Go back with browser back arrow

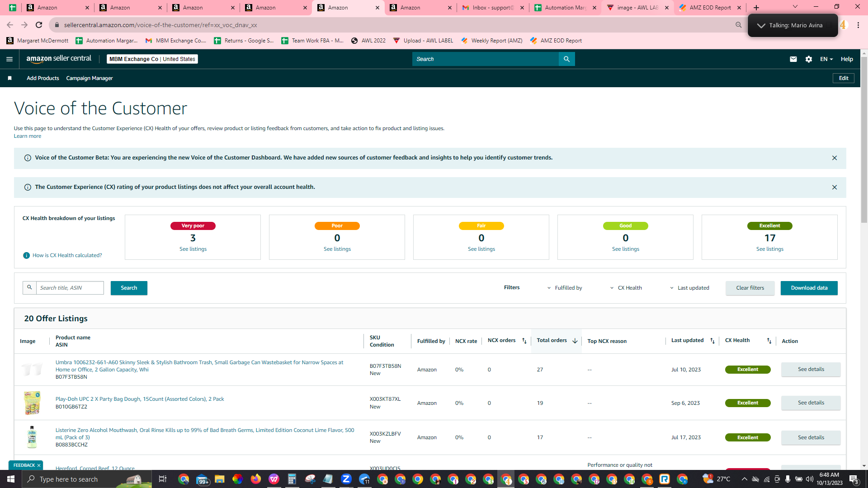coord(10,25)
